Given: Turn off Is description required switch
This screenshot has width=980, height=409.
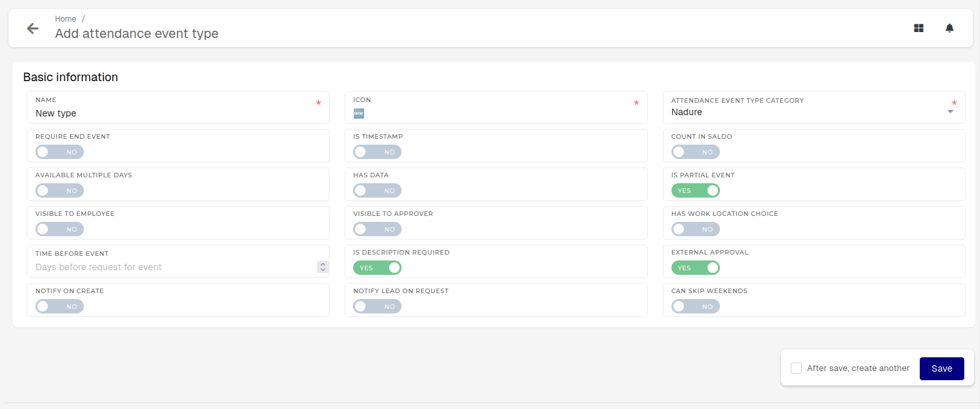Looking at the screenshot, I should click(x=377, y=268).
